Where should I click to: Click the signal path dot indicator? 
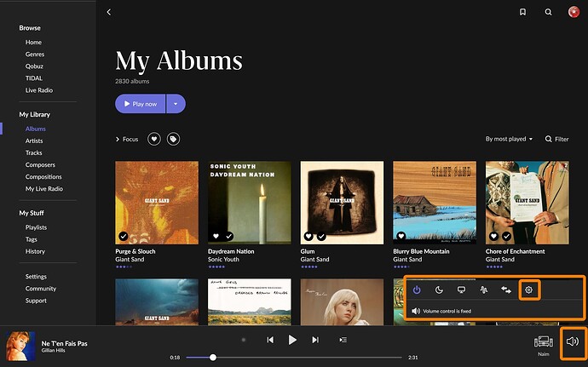click(244, 340)
